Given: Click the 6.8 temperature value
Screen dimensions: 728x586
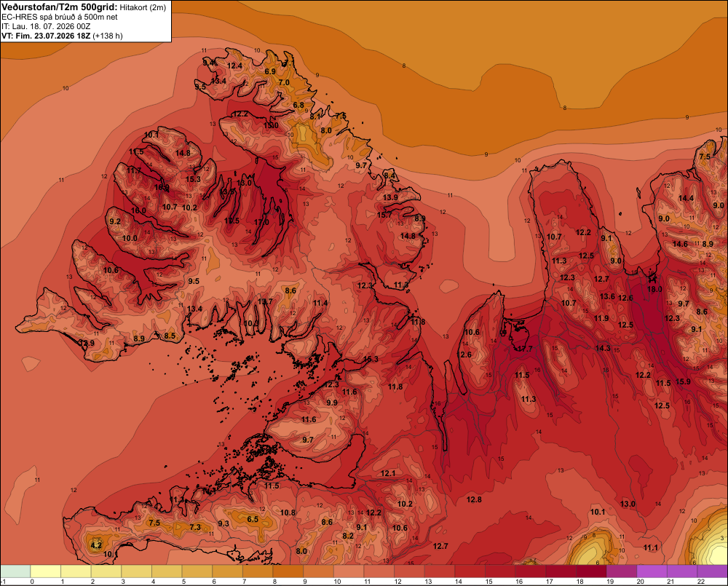Looking at the screenshot, I should click(298, 106).
